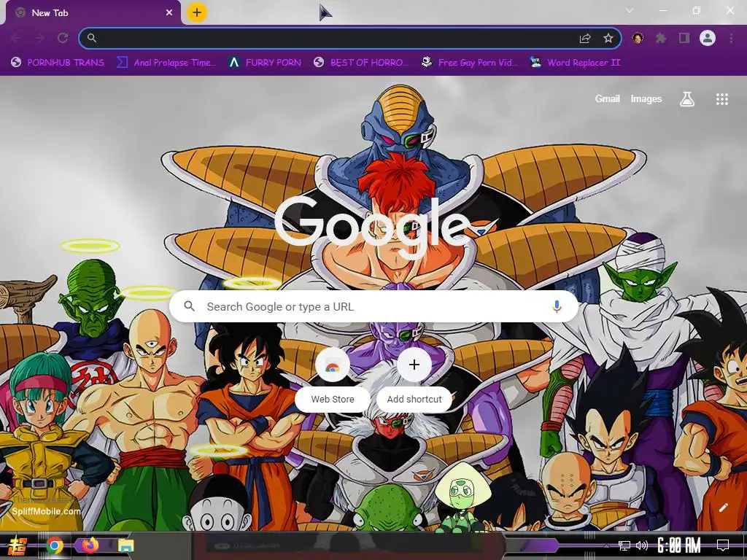Open the BEST OF HORRO... bookmark
The height and width of the screenshot is (560, 747).
(361, 63)
